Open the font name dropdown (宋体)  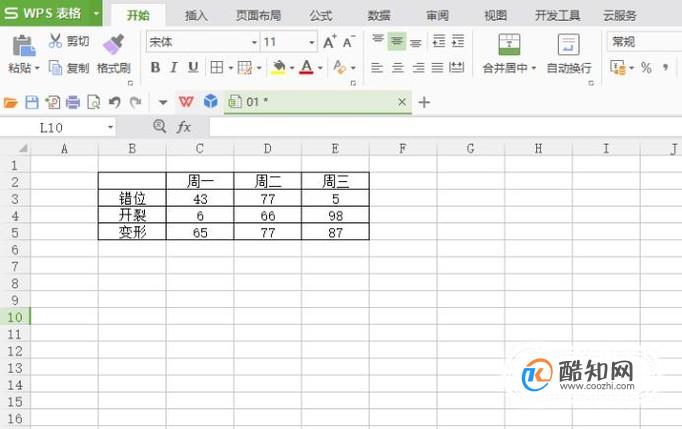point(254,42)
